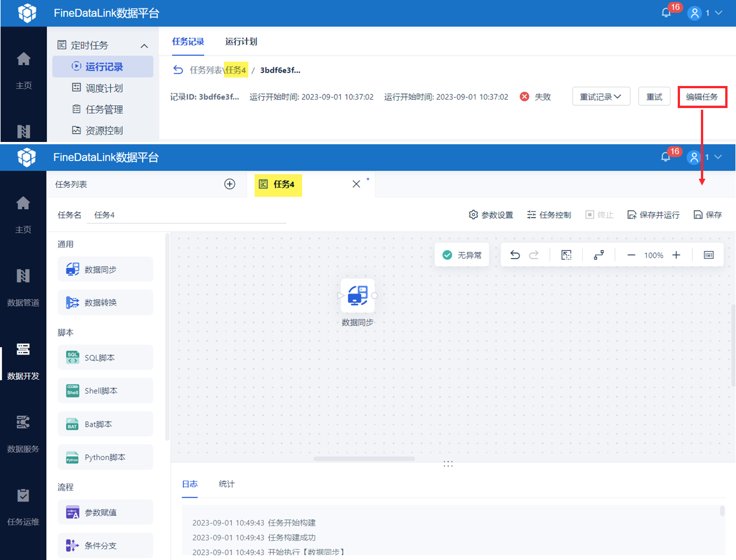The height and width of the screenshot is (560, 736).
Task: Click the component palette vertical scrollbar
Action: pyautogui.click(x=167, y=337)
